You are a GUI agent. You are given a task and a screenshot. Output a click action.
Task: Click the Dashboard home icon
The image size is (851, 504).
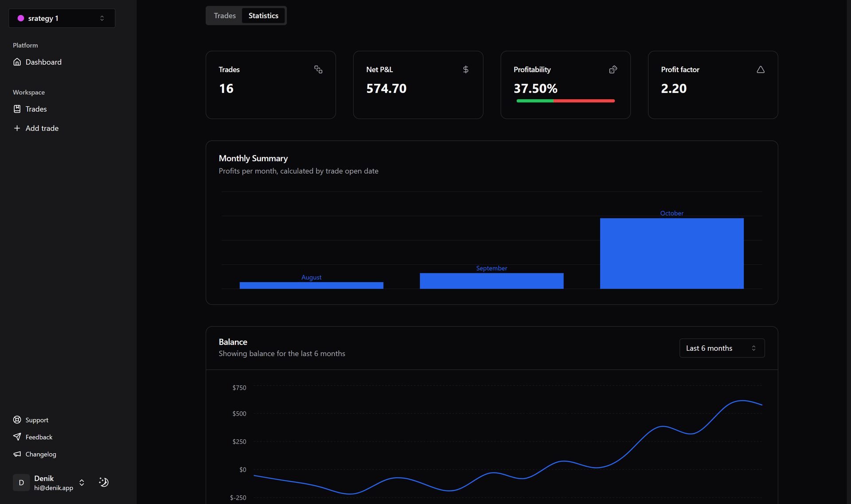(x=17, y=62)
